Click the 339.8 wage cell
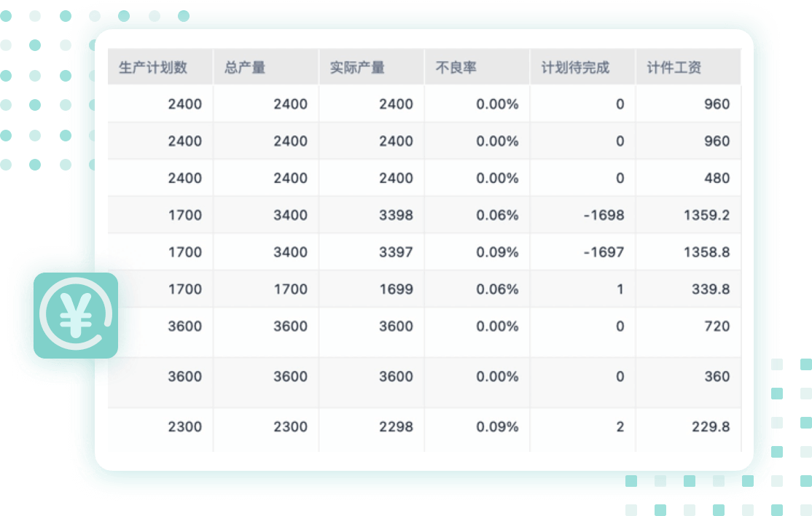This screenshot has width=812, height=516. tap(688, 289)
